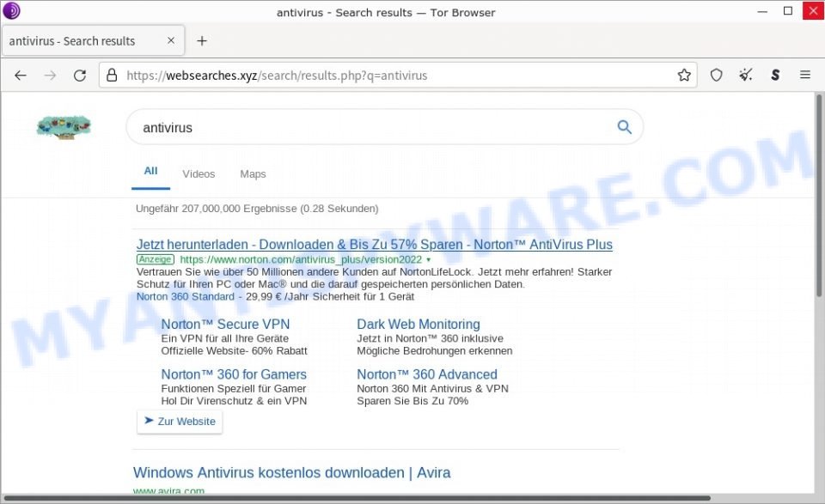Open the Norton 360 Standard link
Image resolution: width=825 pixels, height=504 pixels.
(x=186, y=296)
